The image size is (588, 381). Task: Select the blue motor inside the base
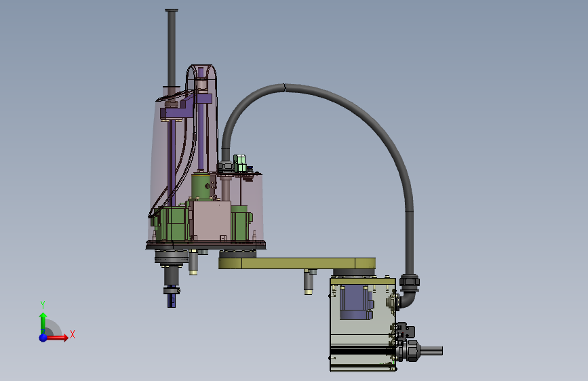[356, 302]
